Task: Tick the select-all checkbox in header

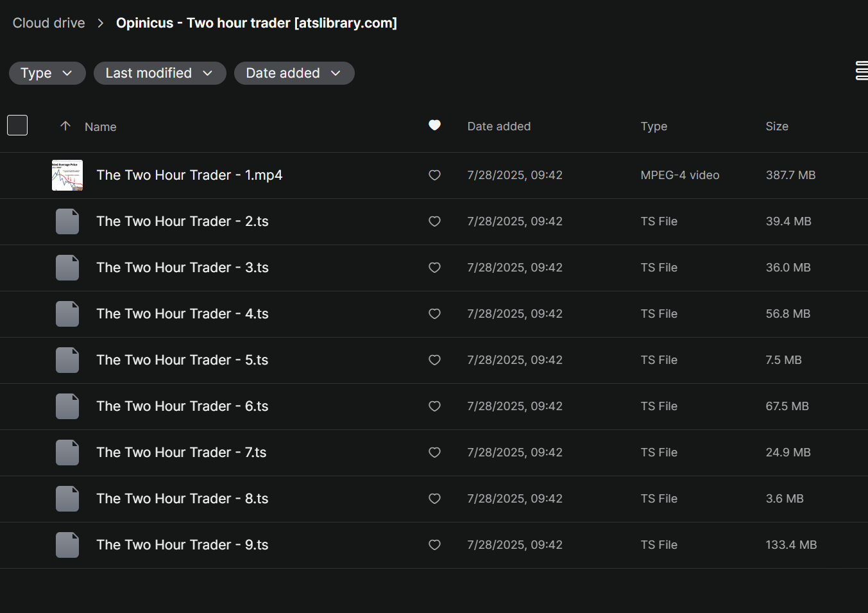Action: (17, 125)
